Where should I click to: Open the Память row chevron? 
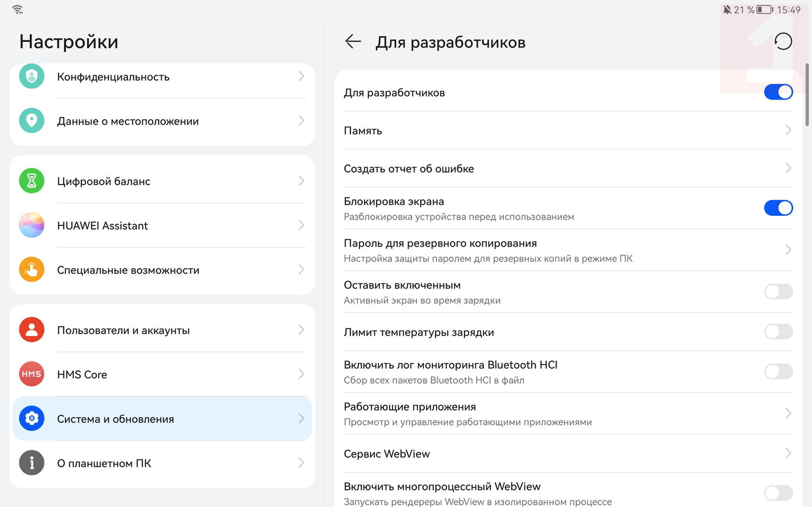point(788,130)
